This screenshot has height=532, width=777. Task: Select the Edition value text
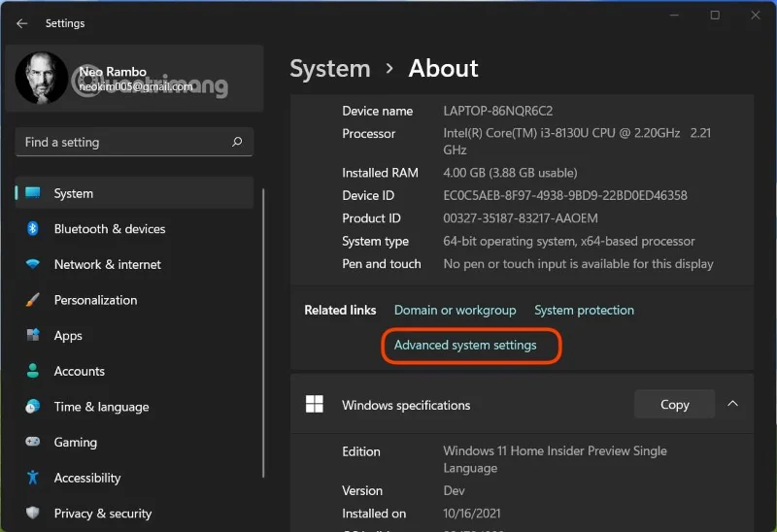555,459
